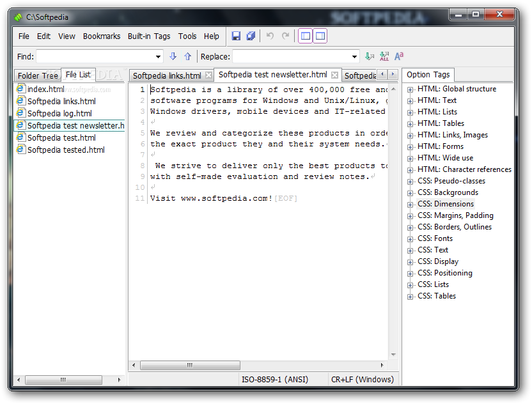Click the CR+LF (Windows) line ending status
Viewport: 532px width, 404px height.
pos(363,380)
